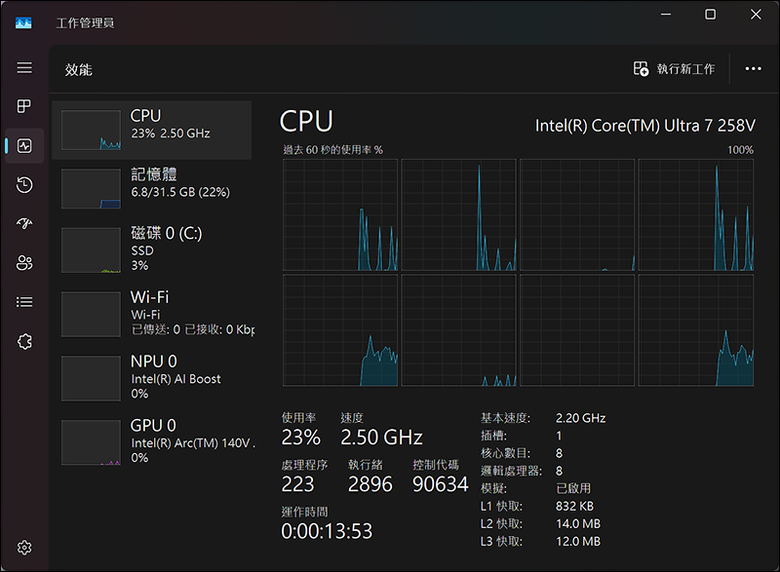Click the CPU mini graph thumbnail

point(91,130)
